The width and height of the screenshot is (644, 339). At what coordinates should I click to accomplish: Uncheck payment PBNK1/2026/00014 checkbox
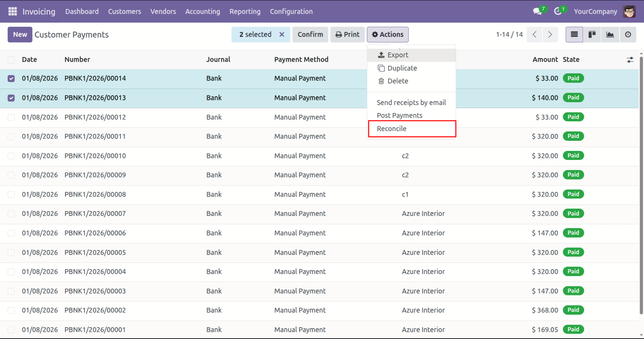[x=11, y=78]
